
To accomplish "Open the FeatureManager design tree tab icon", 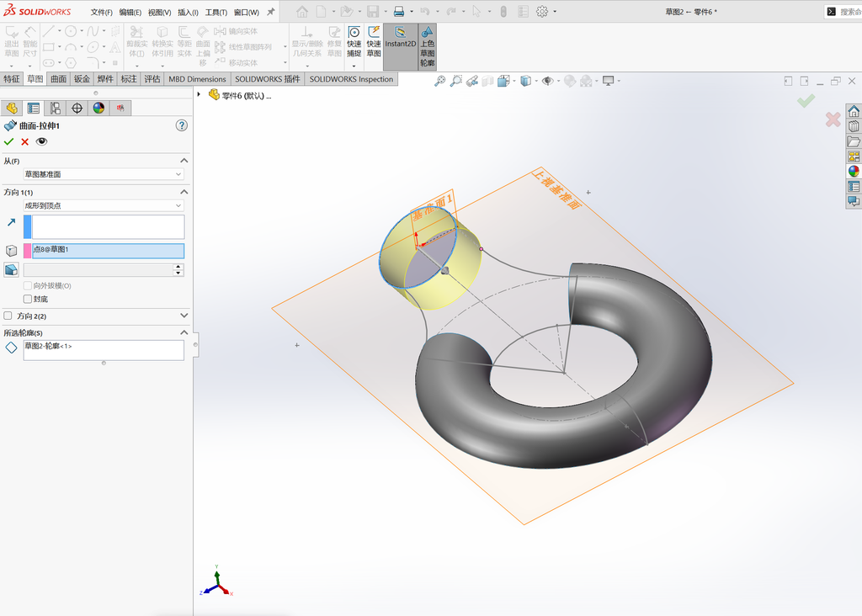I will tap(12, 109).
